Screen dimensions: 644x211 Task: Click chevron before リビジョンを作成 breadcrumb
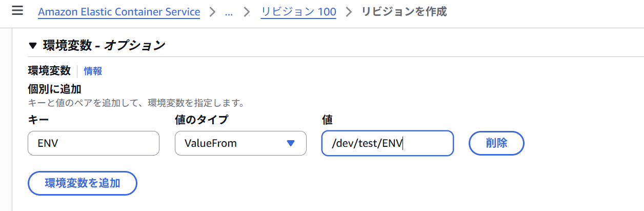(349, 12)
